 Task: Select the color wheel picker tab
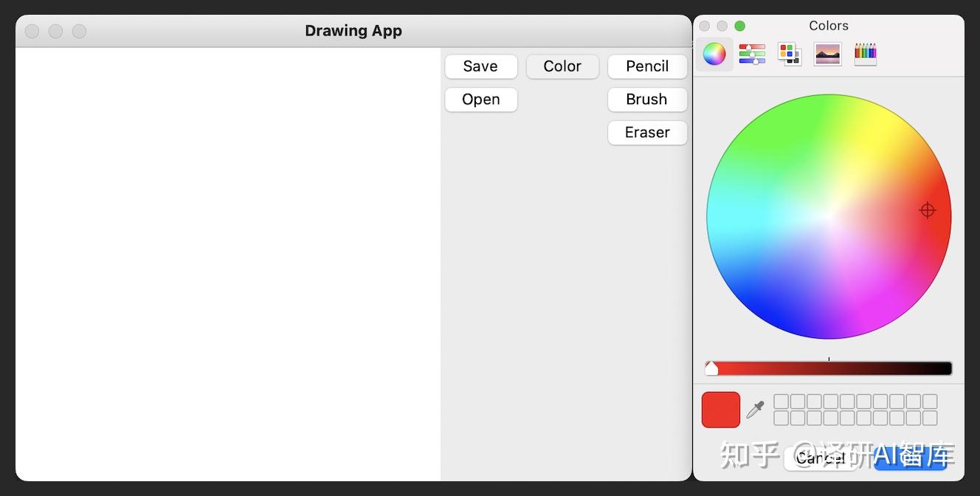tap(714, 54)
